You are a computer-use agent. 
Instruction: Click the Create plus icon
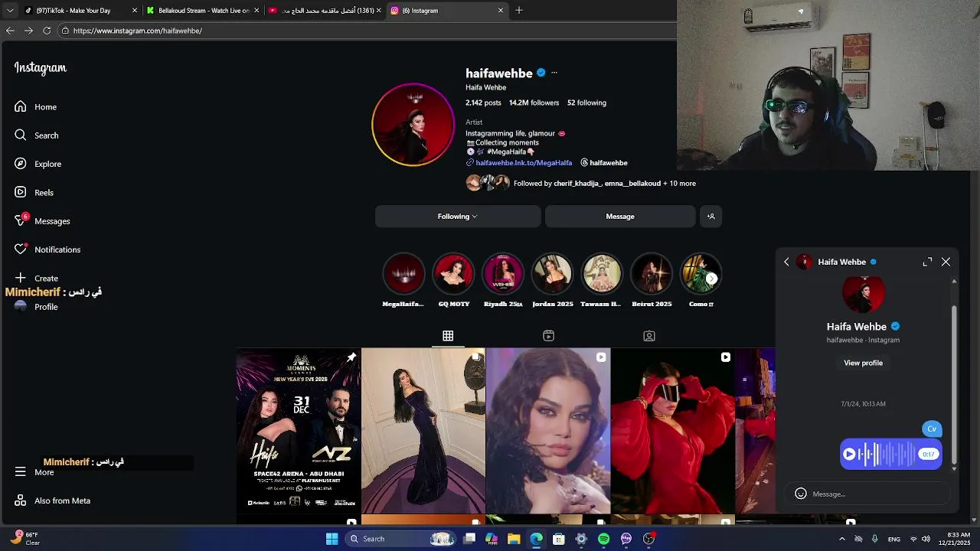(x=21, y=278)
